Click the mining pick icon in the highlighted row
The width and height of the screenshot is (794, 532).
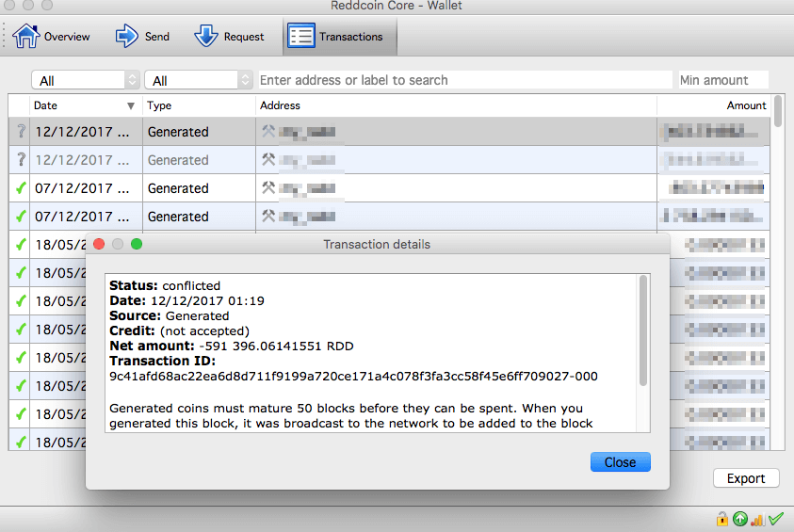pyautogui.click(x=268, y=131)
